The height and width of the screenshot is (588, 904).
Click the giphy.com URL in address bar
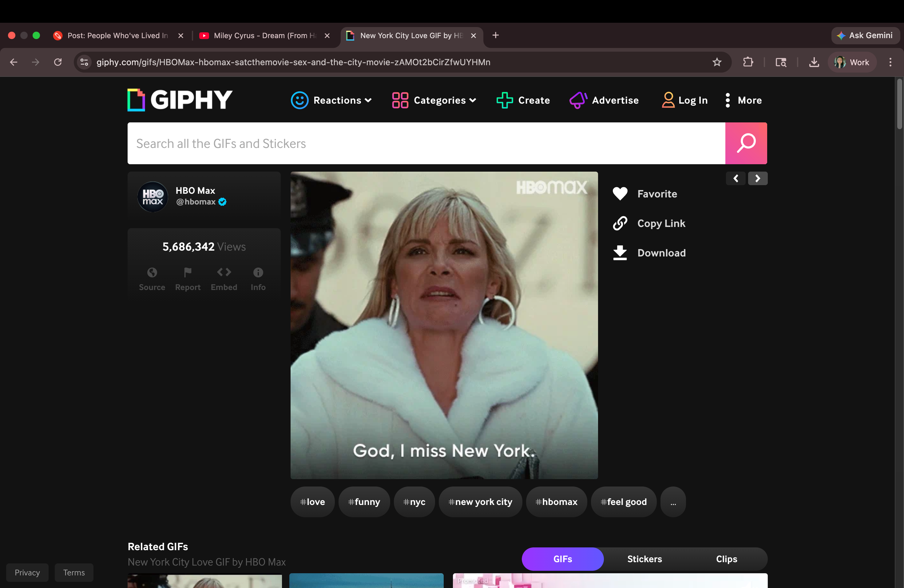293,62
